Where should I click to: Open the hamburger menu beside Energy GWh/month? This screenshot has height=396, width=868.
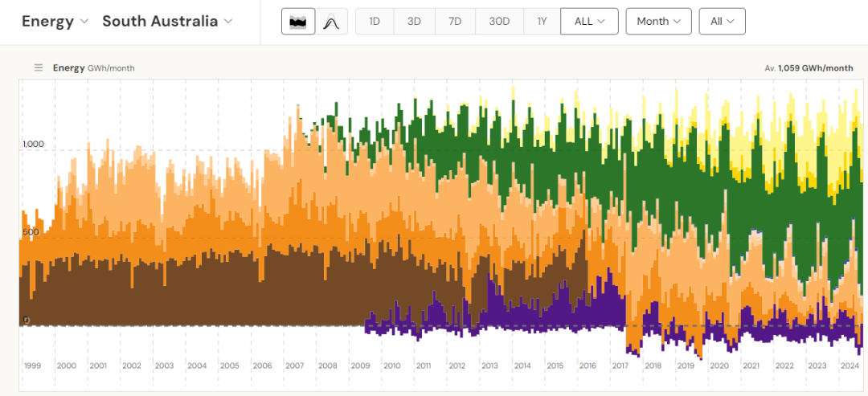click(x=38, y=68)
